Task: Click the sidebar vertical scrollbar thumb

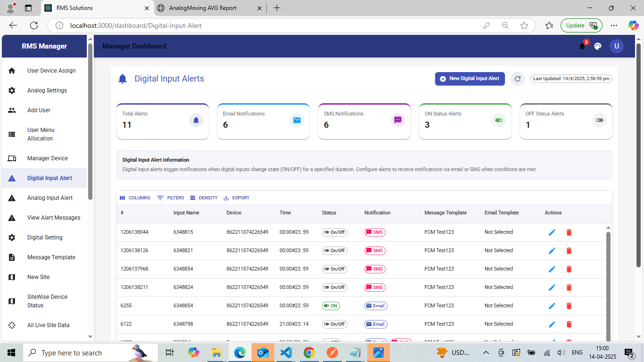Action: point(90,122)
